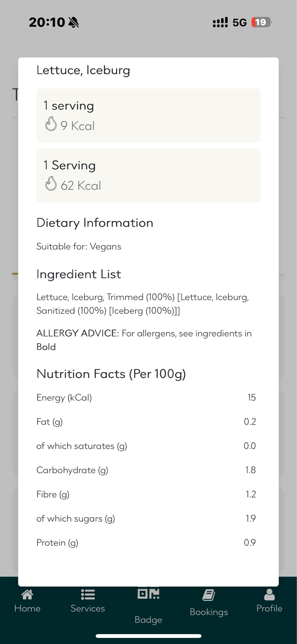297x644 pixels.
Task: Select the "1 Serving" 62 Kcal card
Action: (148, 175)
